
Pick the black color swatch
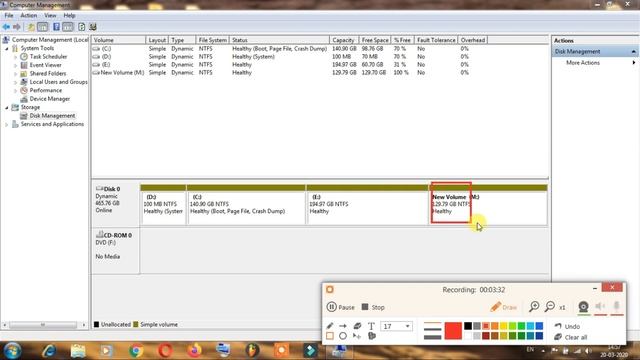[x=468, y=326]
